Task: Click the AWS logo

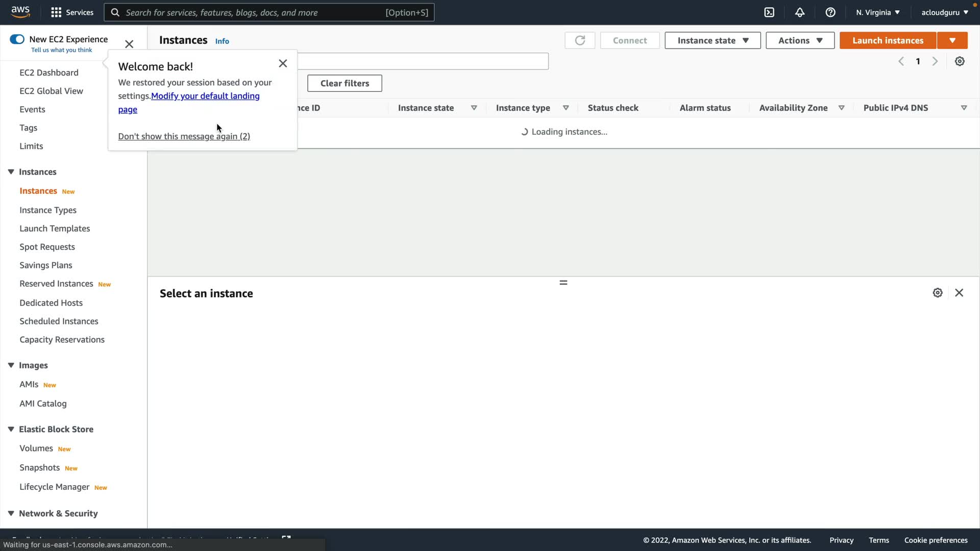Action: (20, 12)
